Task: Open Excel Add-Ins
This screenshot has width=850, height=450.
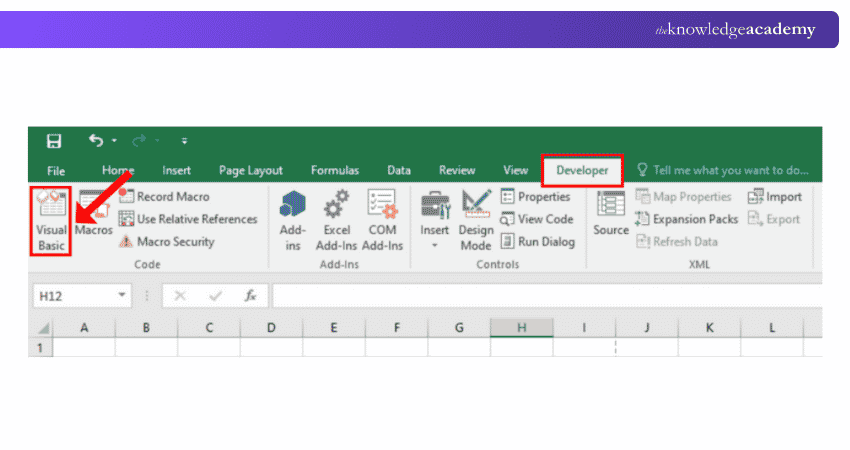Action: pyautogui.click(x=336, y=221)
